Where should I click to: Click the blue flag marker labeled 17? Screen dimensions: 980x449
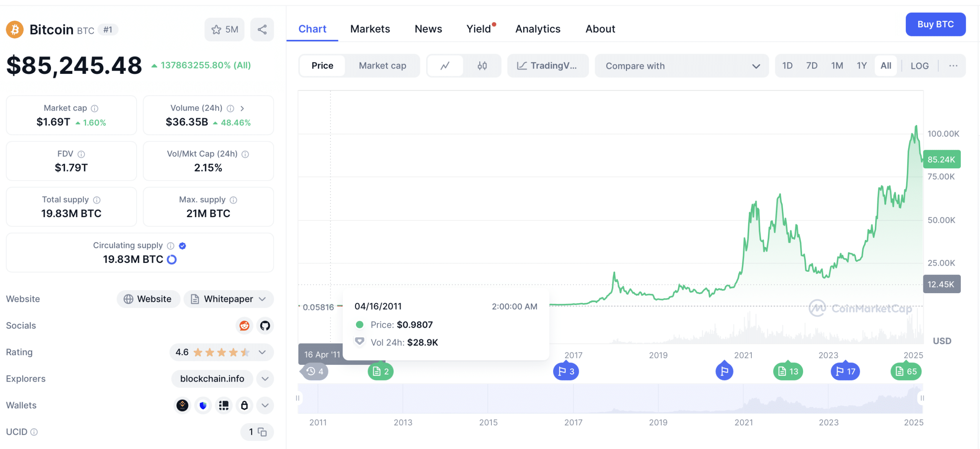point(845,372)
